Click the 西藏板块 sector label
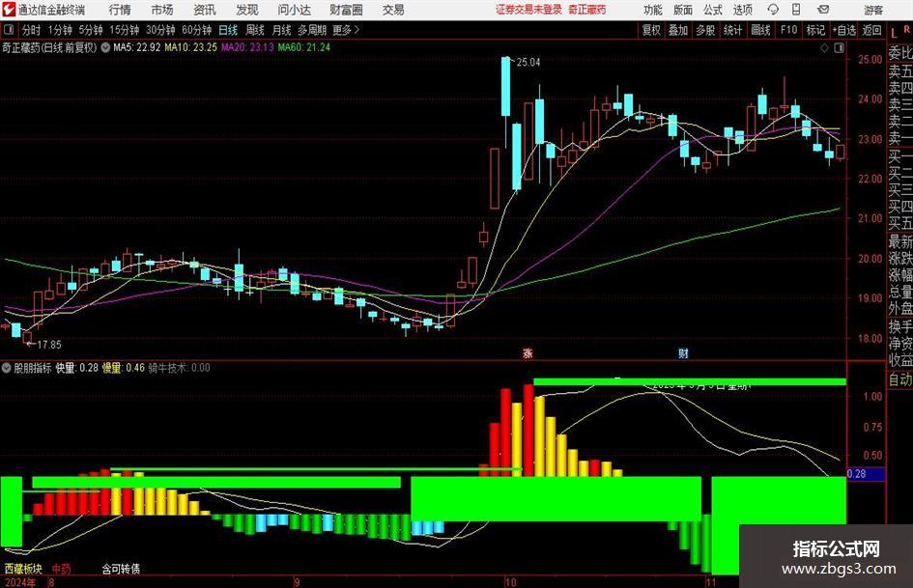The image size is (913, 588). point(23,569)
